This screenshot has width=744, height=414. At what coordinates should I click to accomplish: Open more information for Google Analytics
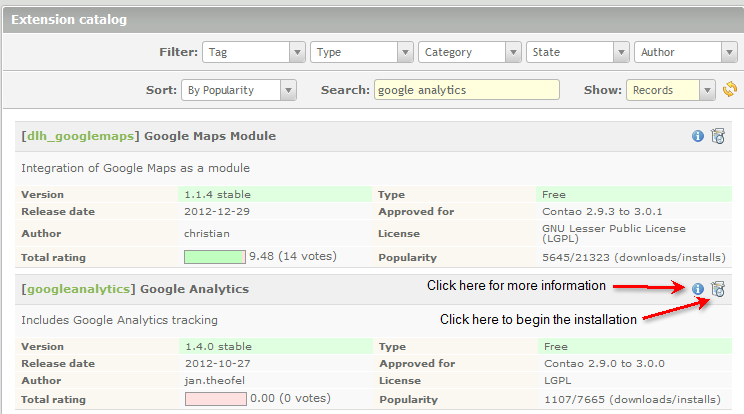[x=698, y=289]
